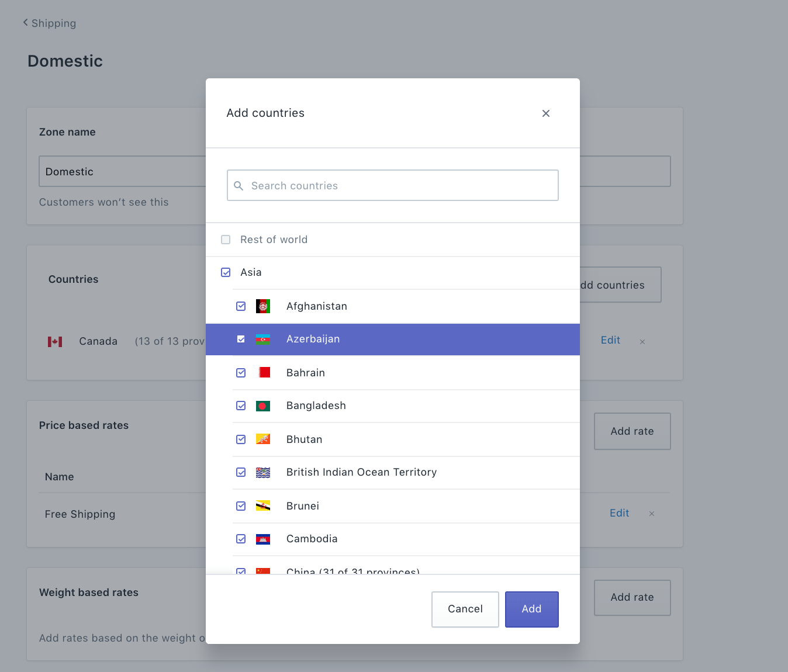The height and width of the screenshot is (672, 788).
Task: Go back to Shipping page
Action: pos(50,23)
